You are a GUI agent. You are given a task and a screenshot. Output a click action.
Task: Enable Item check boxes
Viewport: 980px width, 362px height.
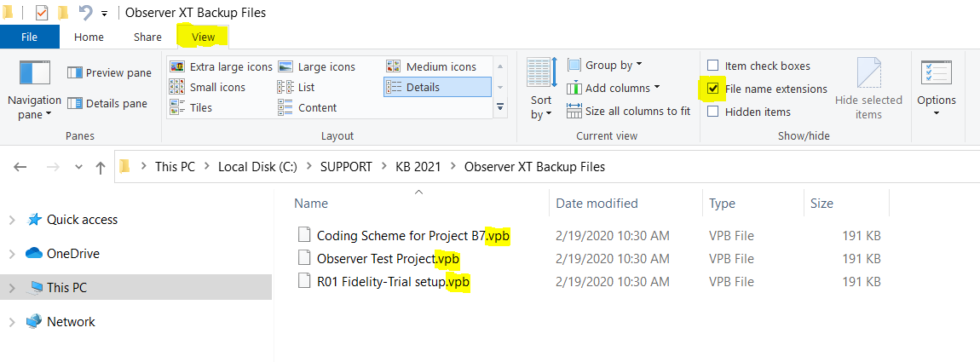(x=712, y=66)
